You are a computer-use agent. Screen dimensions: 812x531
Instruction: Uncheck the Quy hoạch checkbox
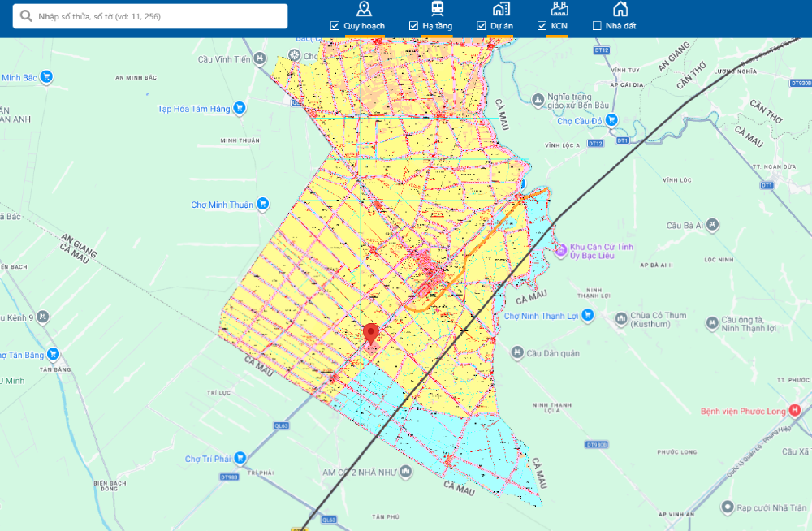tap(335, 26)
